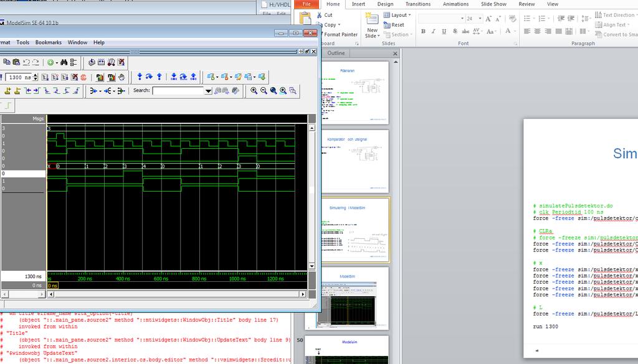Toggle Strikethrough in PowerPoint Font group
This screenshot has height=364, width=638.
[x=465, y=31]
